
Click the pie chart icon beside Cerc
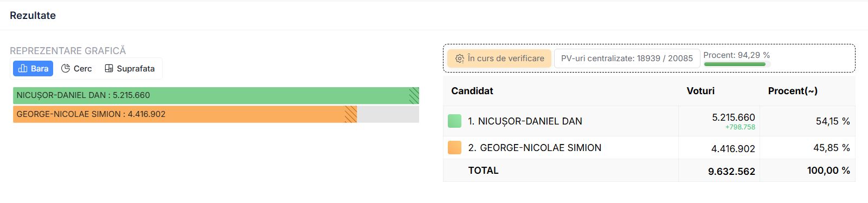coord(66,68)
